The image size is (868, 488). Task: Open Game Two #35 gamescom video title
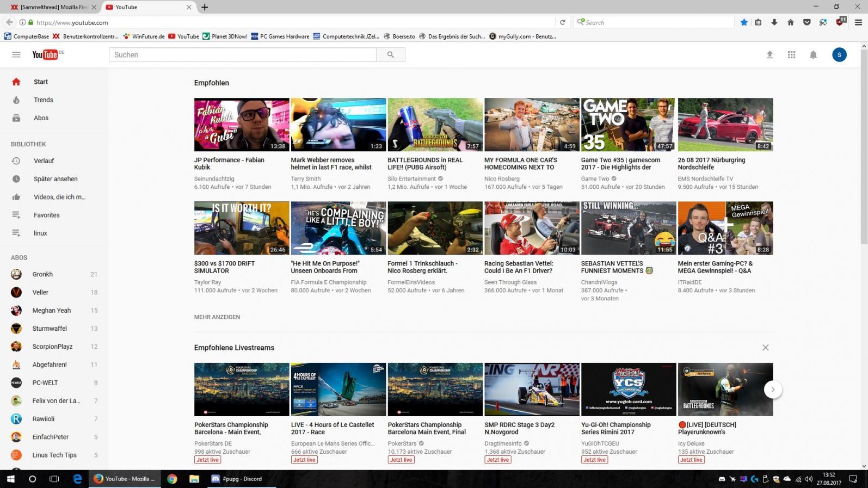tap(620, 163)
